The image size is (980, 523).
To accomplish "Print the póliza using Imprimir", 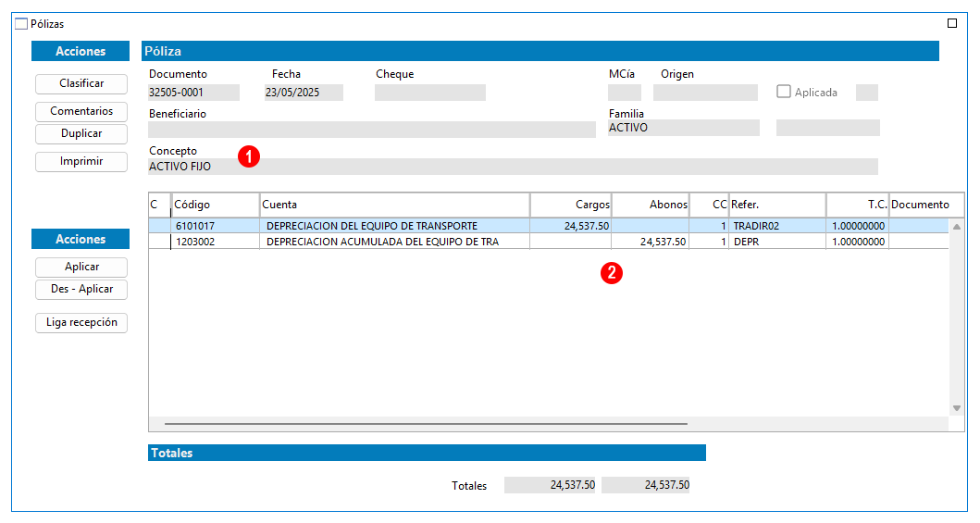I will point(81,161).
